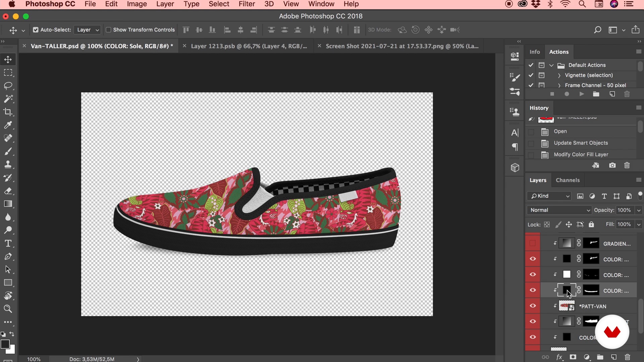Open the macOS Spotlight search icon
644x362 pixels.
point(582,4)
